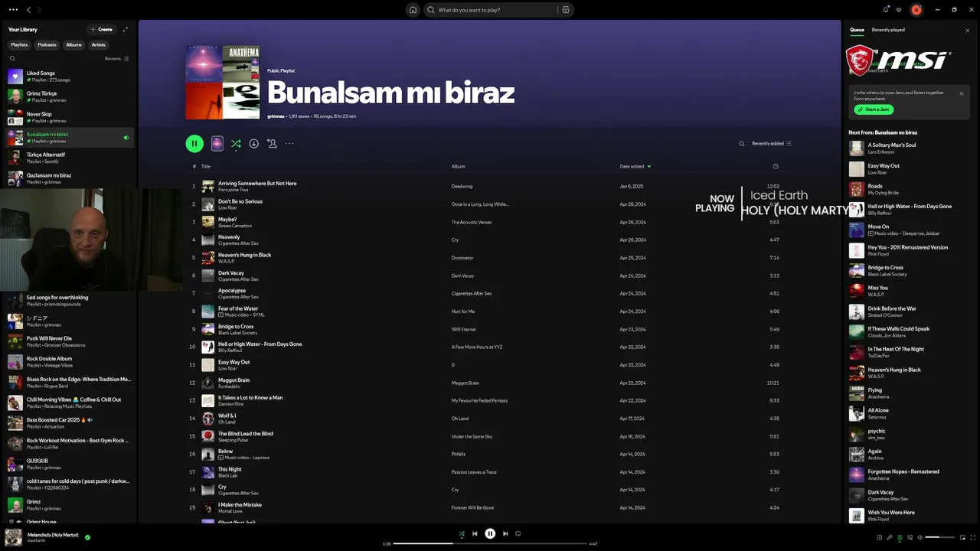980x551 pixels.
Task: Toggle repeat mode
Action: (518, 534)
